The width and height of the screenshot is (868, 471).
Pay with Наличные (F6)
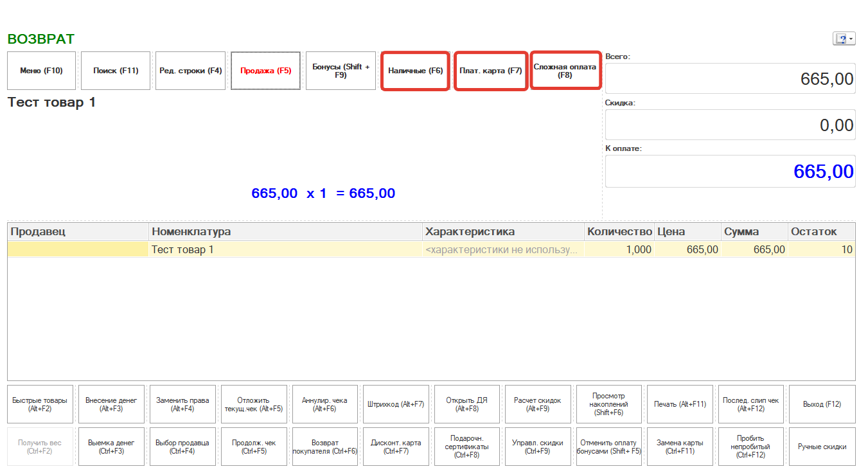[415, 71]
